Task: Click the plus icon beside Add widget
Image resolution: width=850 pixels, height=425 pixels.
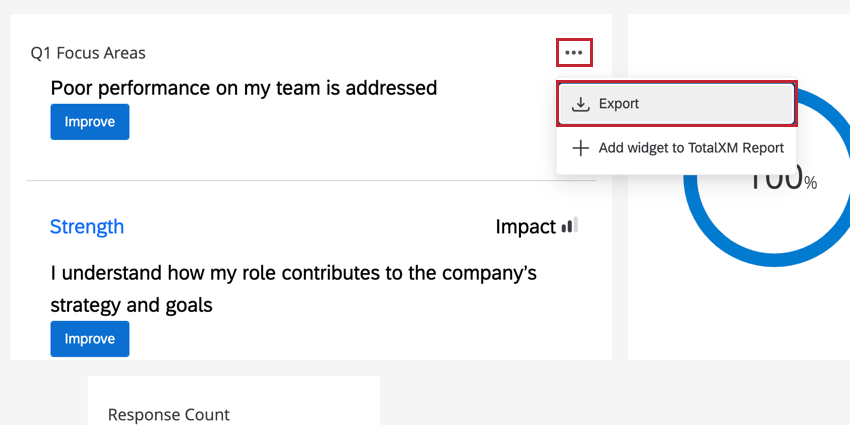Action: click(580, 148)
